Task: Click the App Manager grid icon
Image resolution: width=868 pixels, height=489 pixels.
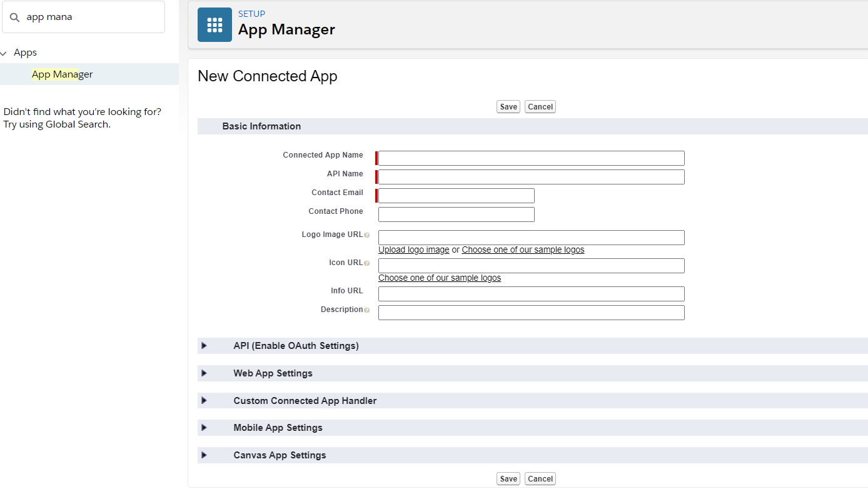Action: pos(214,25)
